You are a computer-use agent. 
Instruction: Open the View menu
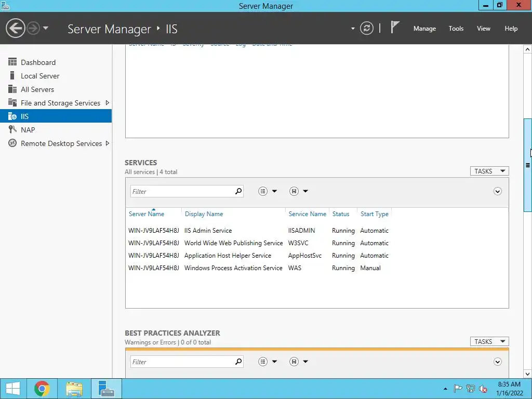484,29
